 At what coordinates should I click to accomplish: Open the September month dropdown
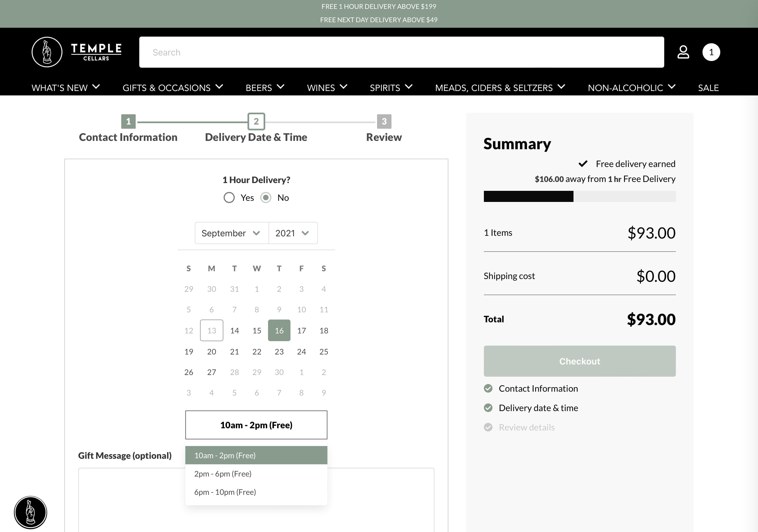pyautogui.click(x=231, y=233)
